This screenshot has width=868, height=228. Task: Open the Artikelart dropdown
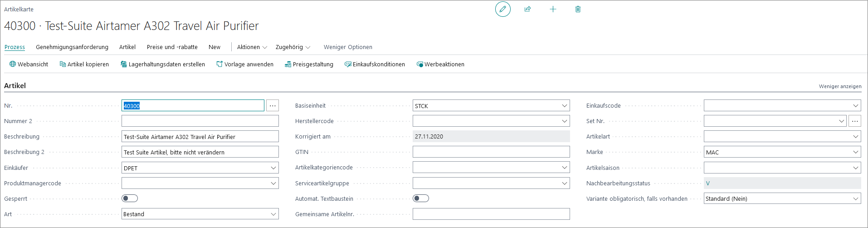[856, 137]
